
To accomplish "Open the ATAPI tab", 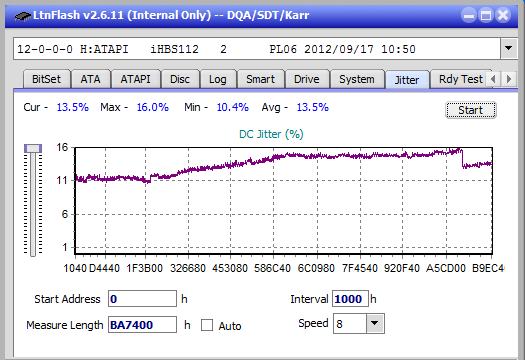I will pos(135,79).
